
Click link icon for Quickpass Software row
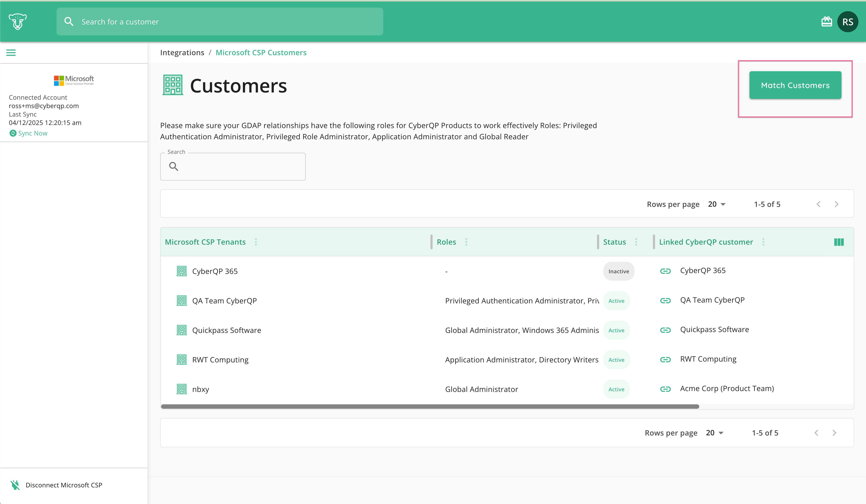pyautogui.click(x=665, y=330)
